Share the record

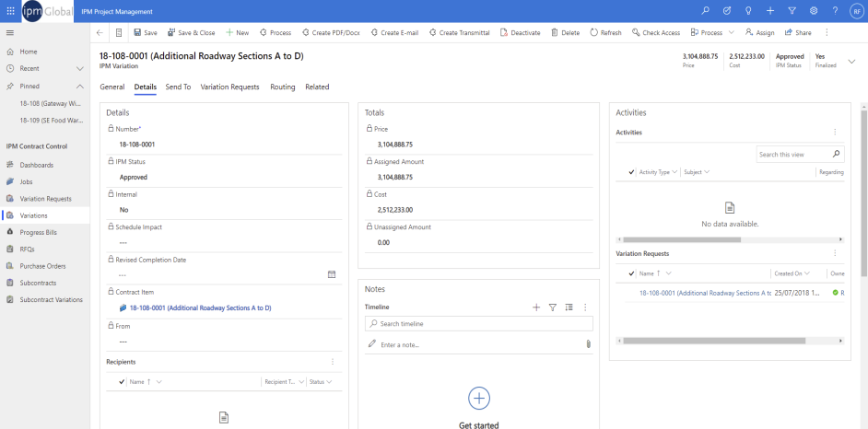click(798, 32)
